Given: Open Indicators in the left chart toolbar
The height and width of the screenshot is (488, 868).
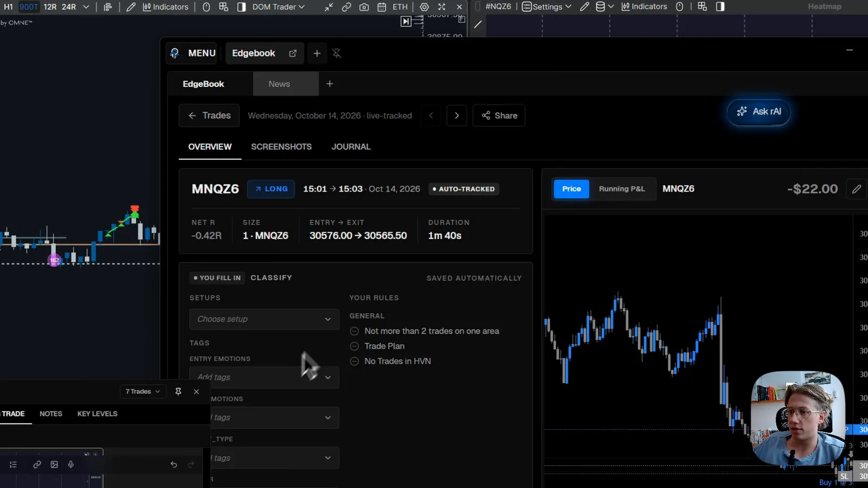Looking at the screenshot, I should (x=165, y=7).
